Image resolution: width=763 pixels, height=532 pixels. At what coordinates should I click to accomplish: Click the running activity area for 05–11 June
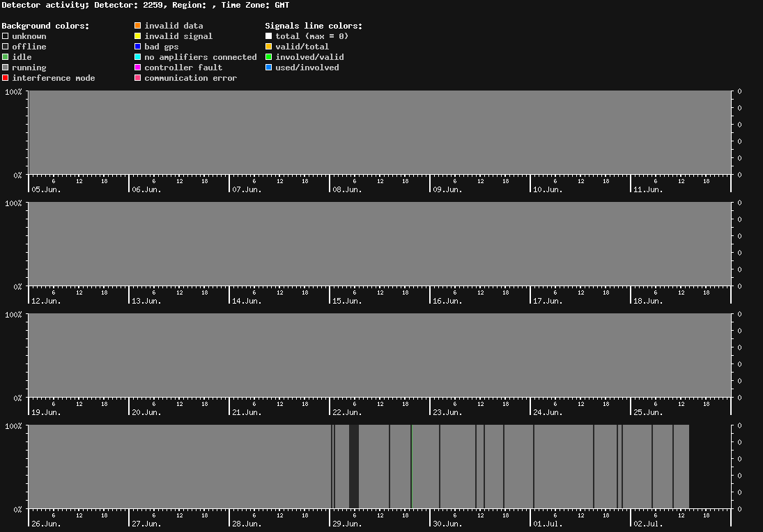(x=380, y=132)
